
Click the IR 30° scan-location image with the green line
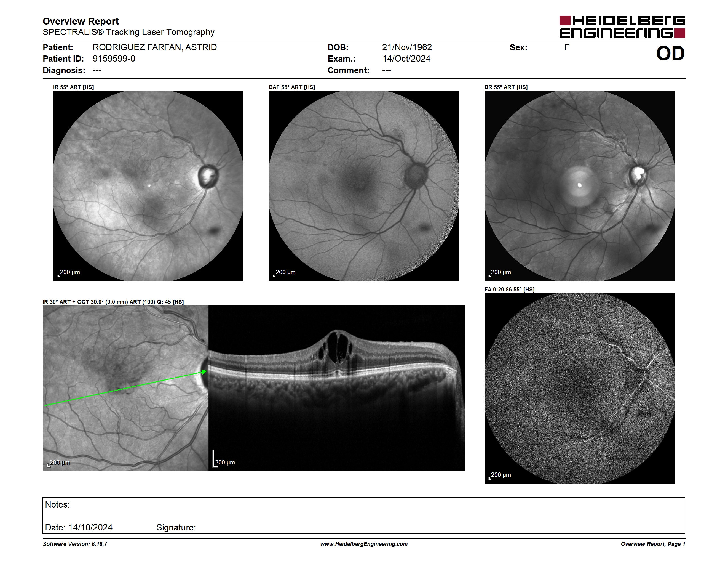click(x=126, y=388)
